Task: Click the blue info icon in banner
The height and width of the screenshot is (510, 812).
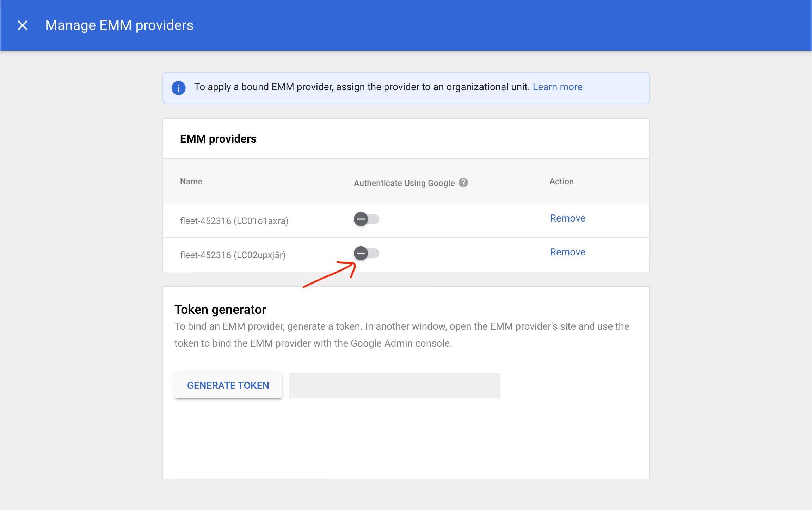Action: click(x=178, y=88)
